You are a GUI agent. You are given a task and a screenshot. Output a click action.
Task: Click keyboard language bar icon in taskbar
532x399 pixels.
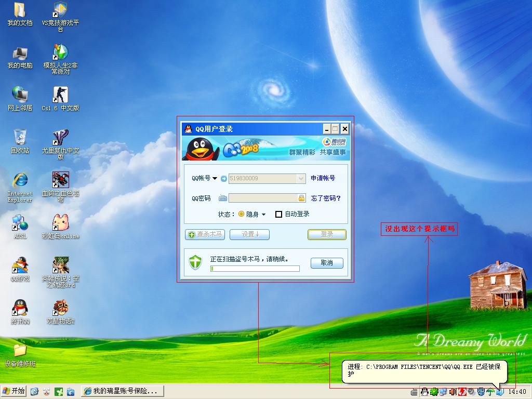coord(414,392)
